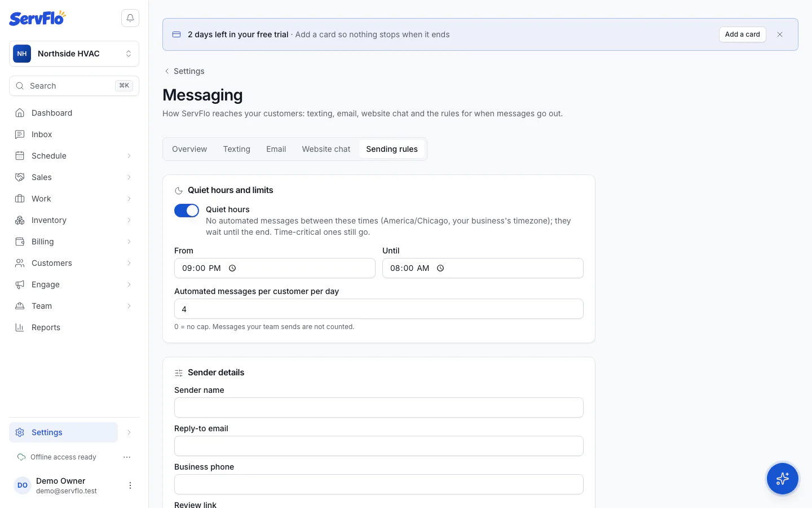This screenshot has height=508, width=812.
Task: Click the Reply-to email field
Action: [379, 446]
